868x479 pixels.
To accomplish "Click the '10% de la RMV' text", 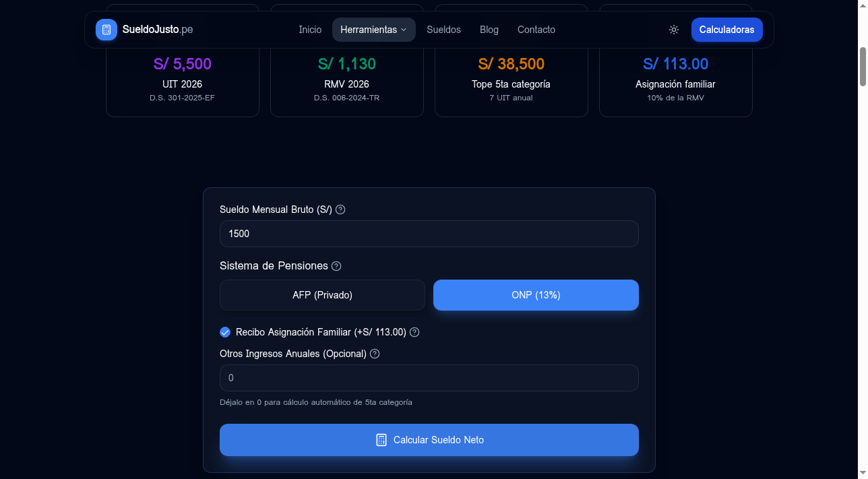I will [x=676, y=98].
